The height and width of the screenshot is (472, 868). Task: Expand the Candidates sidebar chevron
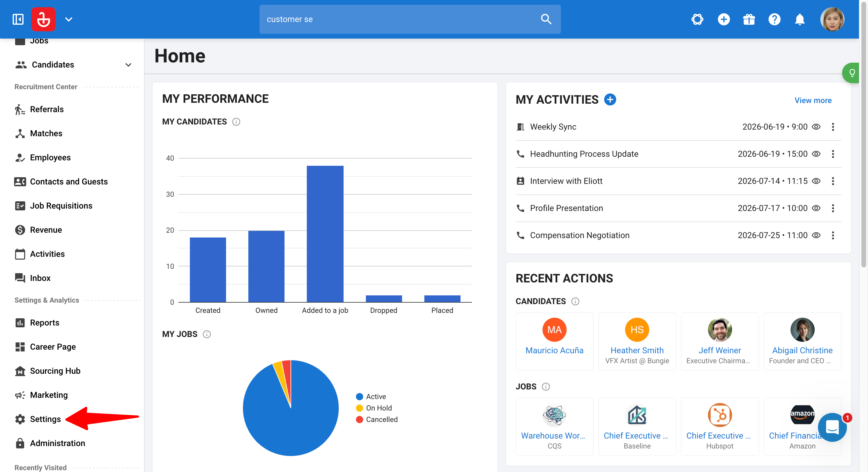(128, 65)
